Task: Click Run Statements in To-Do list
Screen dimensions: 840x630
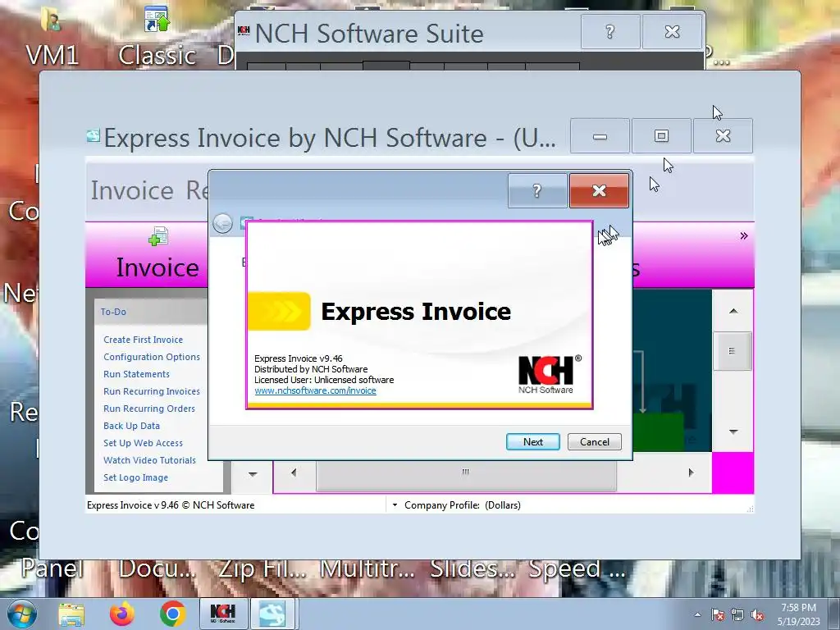Action: [136, 374]
